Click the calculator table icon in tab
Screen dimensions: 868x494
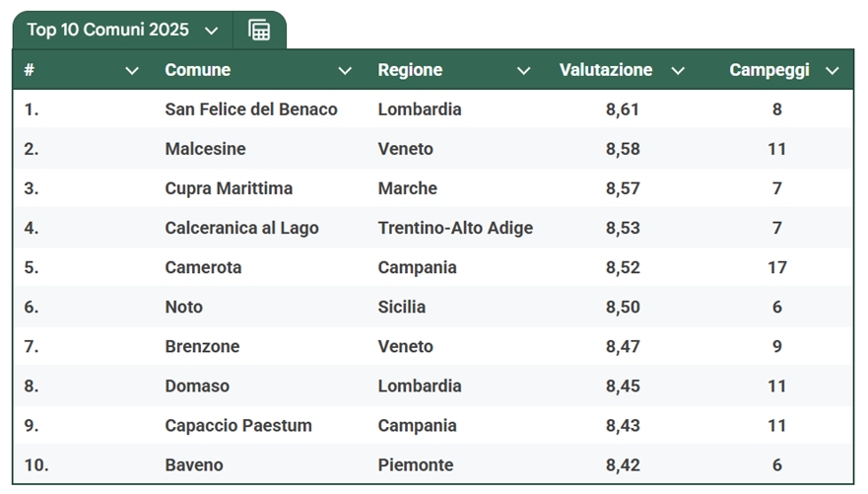pyautogui.click(x=259, y=30)
